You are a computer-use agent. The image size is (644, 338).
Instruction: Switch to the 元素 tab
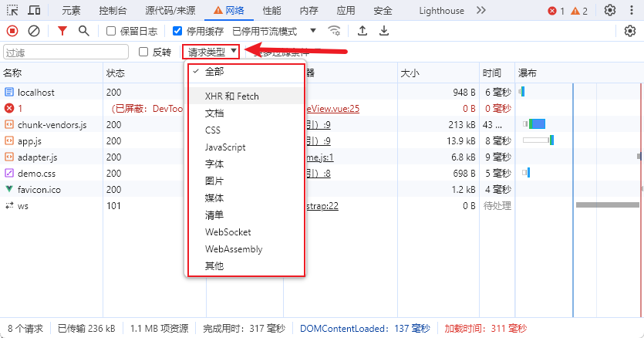(71, 11)
